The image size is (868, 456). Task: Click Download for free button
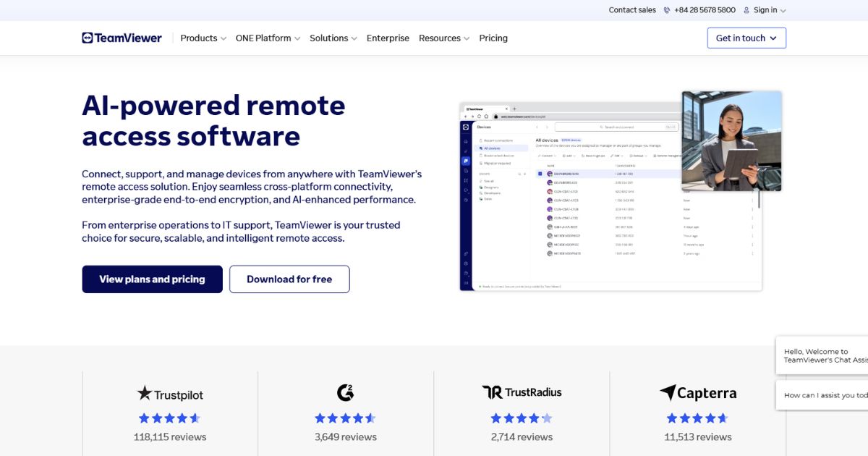click(x=289, y=279)
